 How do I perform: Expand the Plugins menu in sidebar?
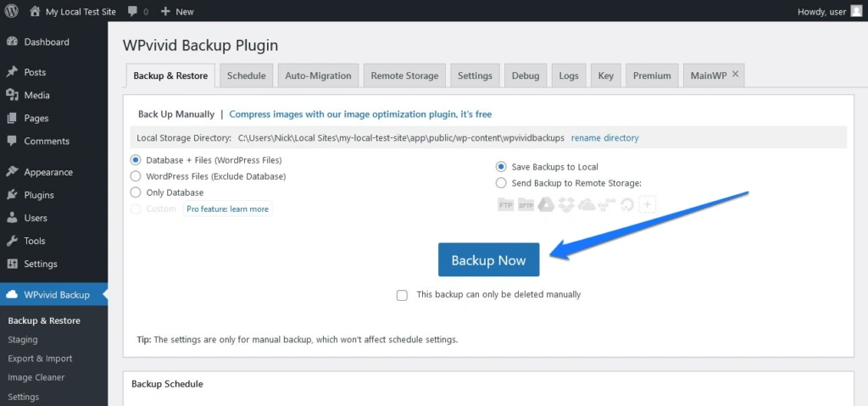[39, 195]
